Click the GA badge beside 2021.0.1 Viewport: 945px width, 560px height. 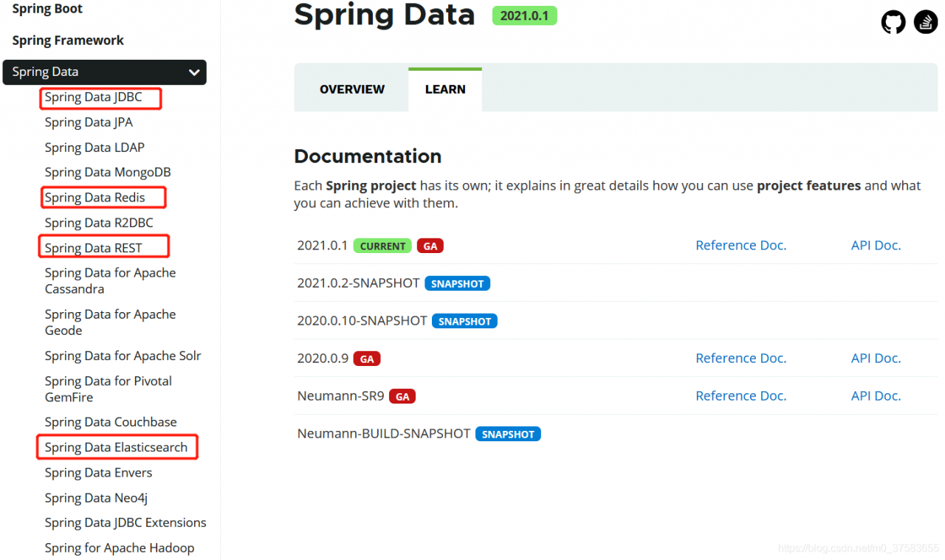(430, 246)
